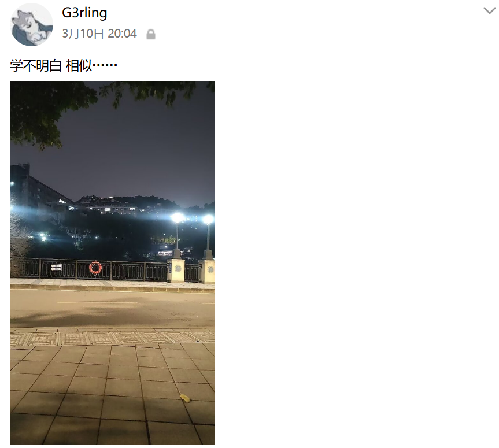Click the stone lamp post pillar
Viewport: 499px width, 448px height.
tap(176, 271)
